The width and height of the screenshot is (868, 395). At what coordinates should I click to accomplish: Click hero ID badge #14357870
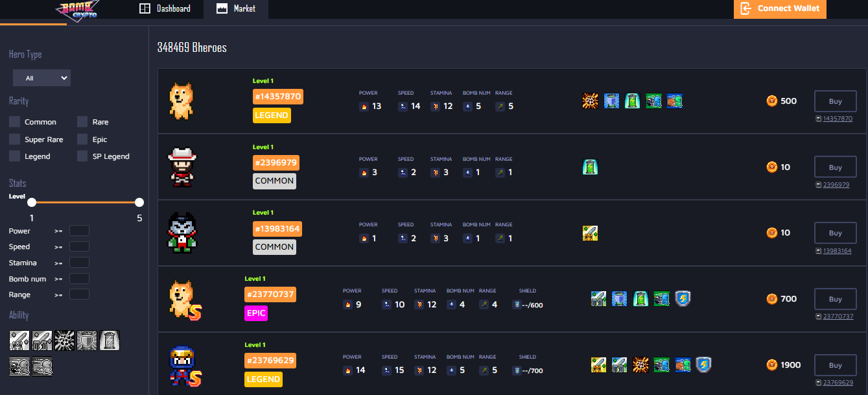[277, 97]
